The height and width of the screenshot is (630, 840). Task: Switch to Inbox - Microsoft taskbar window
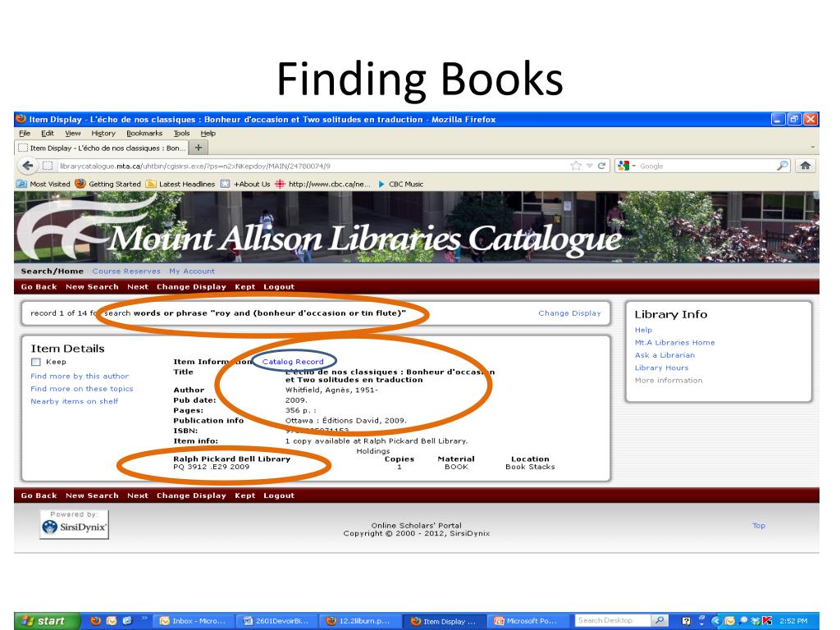(193, 621)
